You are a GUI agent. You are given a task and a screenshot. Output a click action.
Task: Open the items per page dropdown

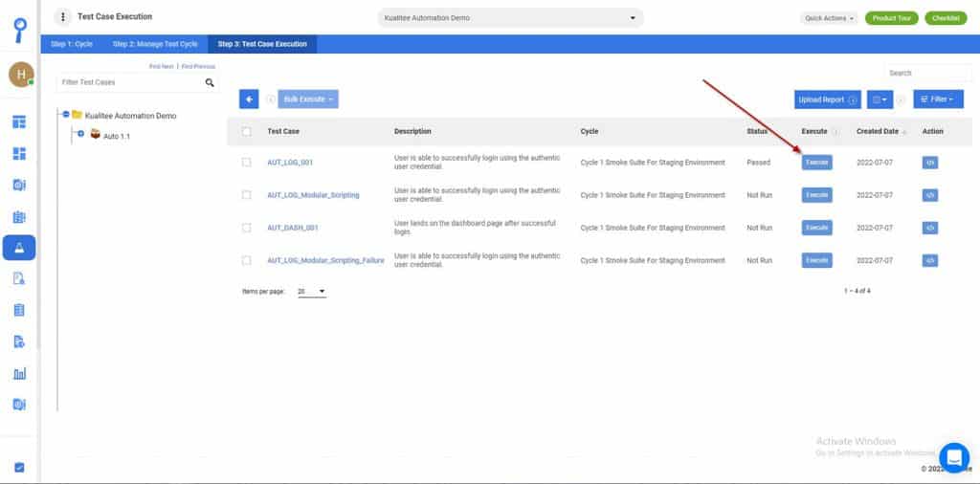pos(312,292)
